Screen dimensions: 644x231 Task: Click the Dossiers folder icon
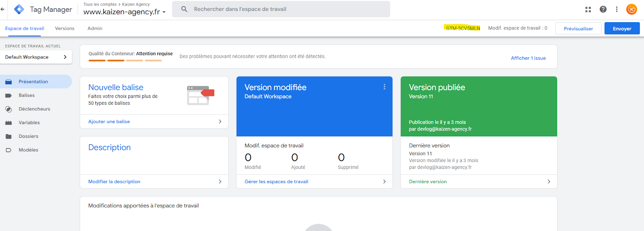pyautogui.click(x=8, y=136)
